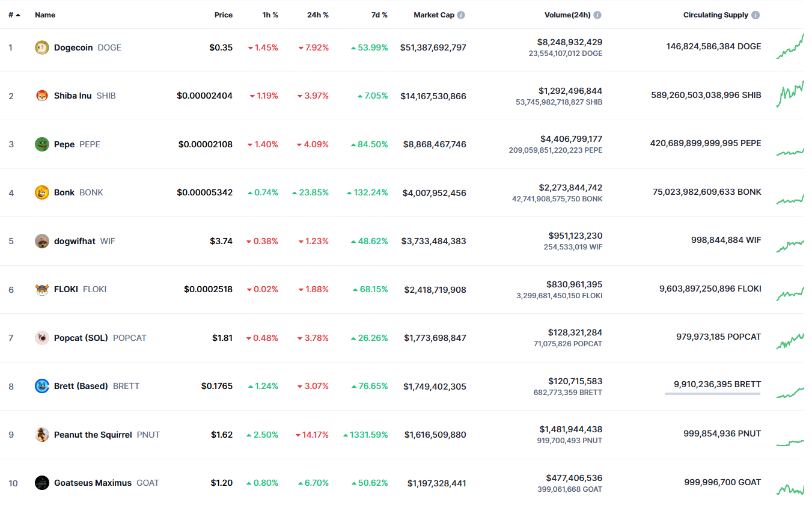This screenshot has height=505, width=812.
Task: Click the Goatseus Maximus logo icon
Action: click(x=42, y=483)
